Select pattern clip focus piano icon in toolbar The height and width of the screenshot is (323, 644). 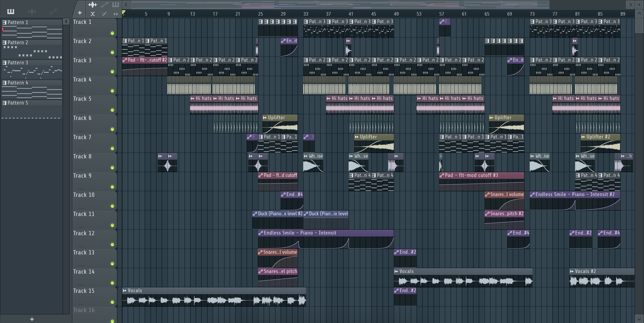[x=115, y=4]
